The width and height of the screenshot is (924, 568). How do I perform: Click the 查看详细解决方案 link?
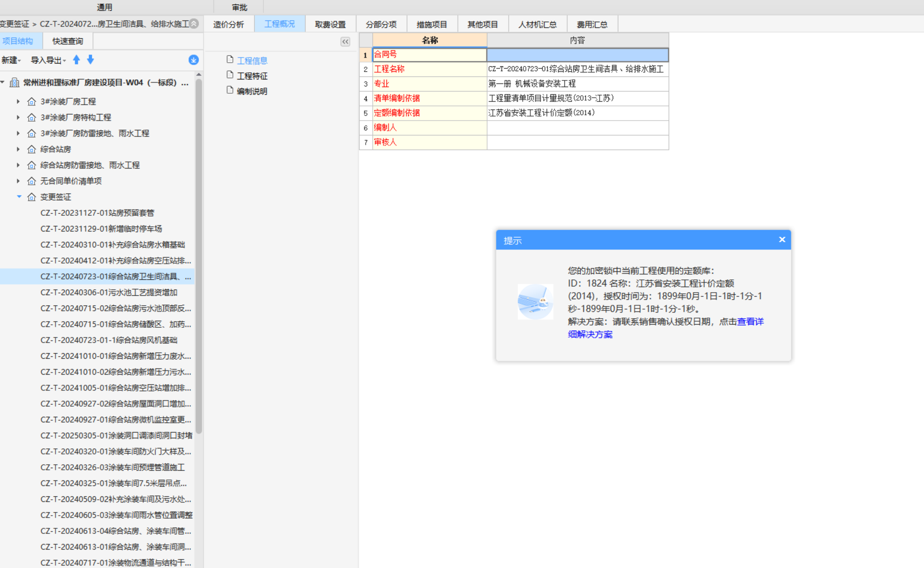click(751, 322)
